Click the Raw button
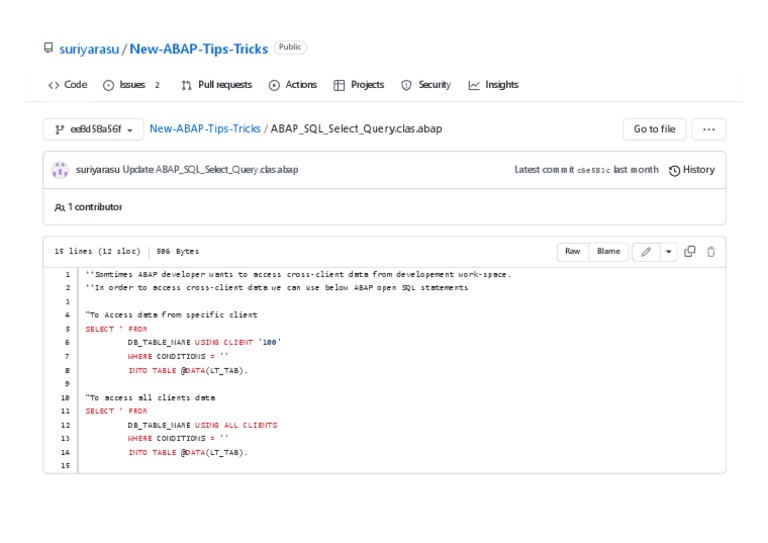The width and height of the screenshot is (768, 543). point(572,252)
